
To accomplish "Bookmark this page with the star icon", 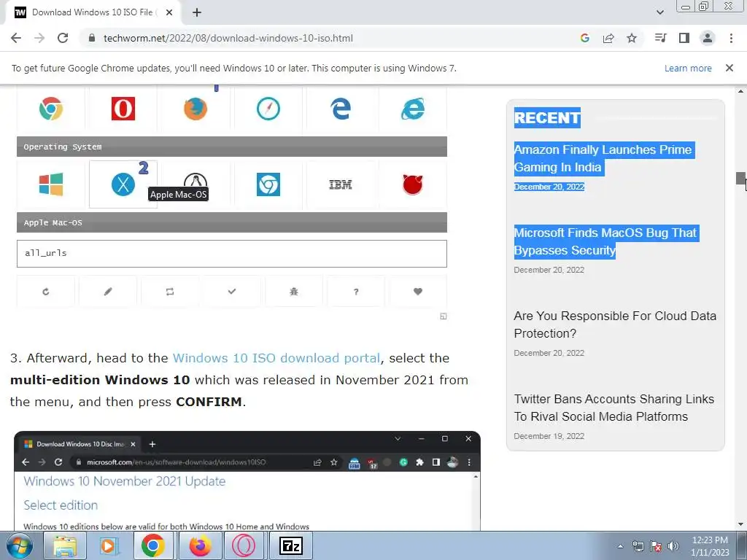I will pos(632,38).
